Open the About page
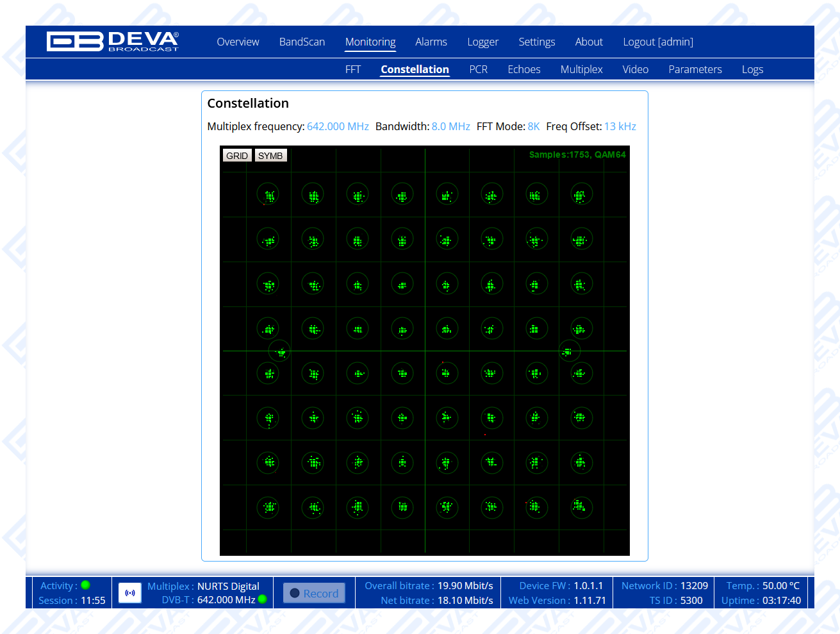 (588, 42)
